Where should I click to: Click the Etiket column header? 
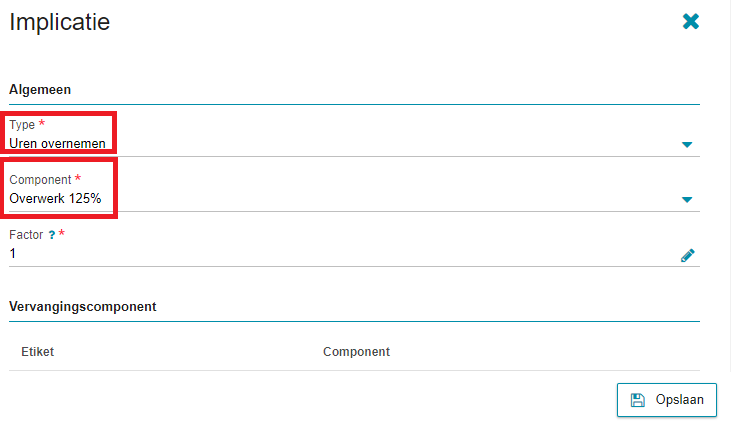(x=37, y=352)
